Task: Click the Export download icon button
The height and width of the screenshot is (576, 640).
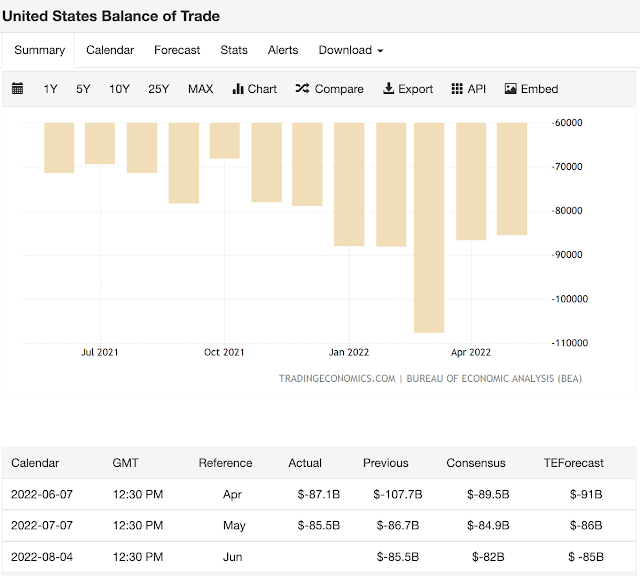Action: 408,89
